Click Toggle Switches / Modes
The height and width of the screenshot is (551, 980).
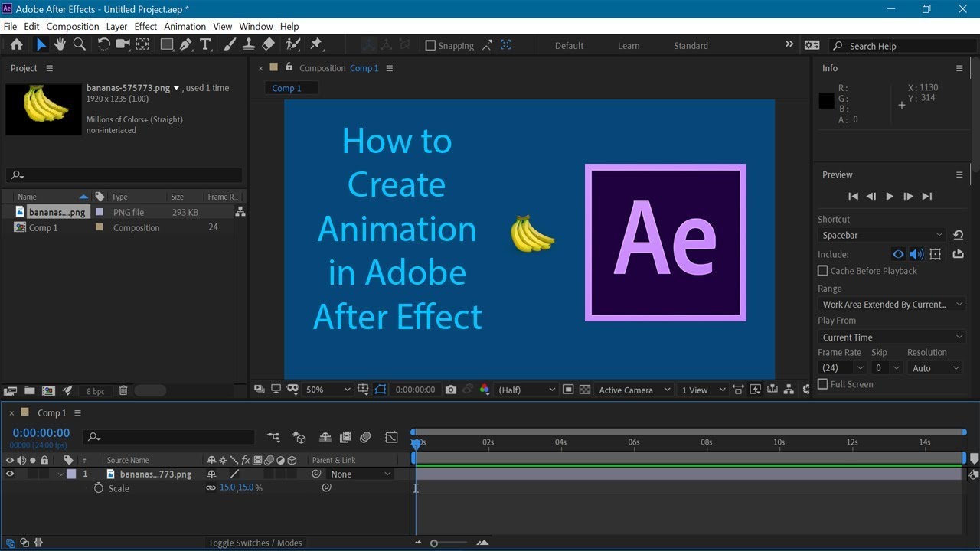click(x=255, y=543)
